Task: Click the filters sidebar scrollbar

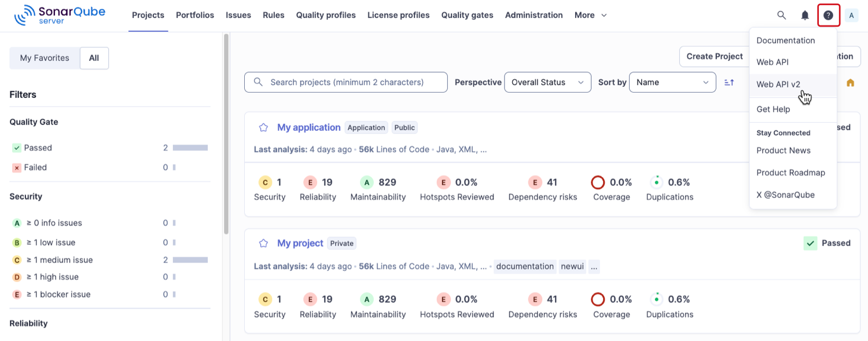Action: point(226,133)
